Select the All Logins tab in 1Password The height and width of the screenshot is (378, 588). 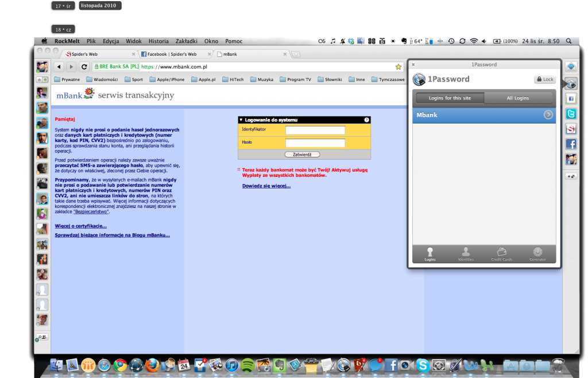coord(518,98)
